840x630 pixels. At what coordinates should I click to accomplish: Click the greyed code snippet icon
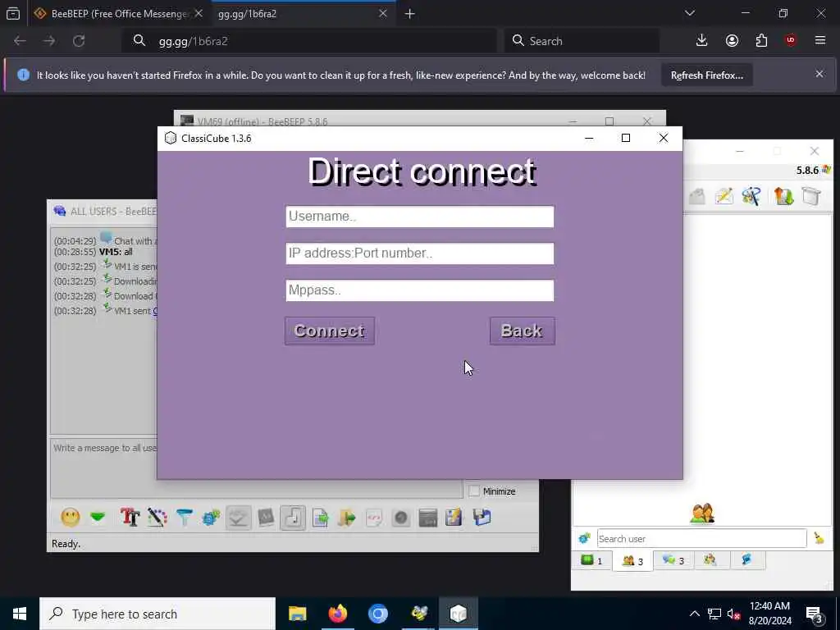374,518
